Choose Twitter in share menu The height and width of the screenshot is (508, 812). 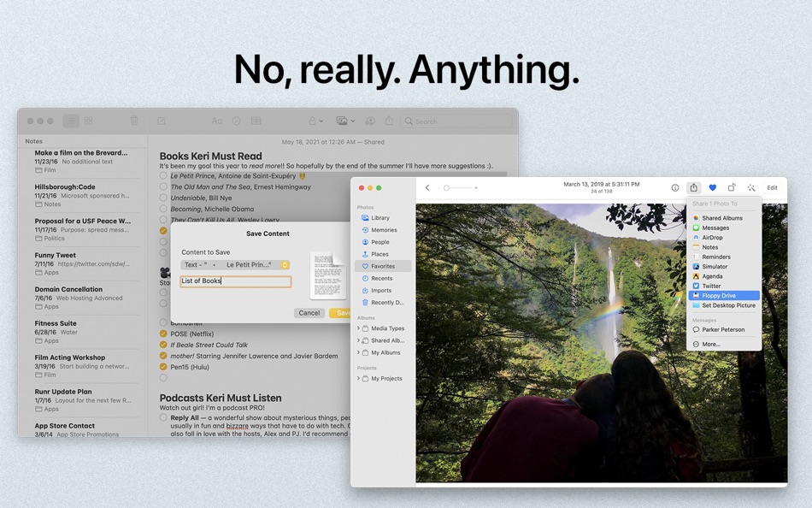(722, 286)
